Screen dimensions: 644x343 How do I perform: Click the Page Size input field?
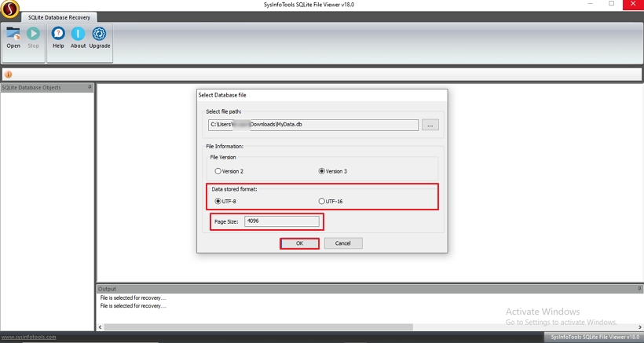[282, 221]
